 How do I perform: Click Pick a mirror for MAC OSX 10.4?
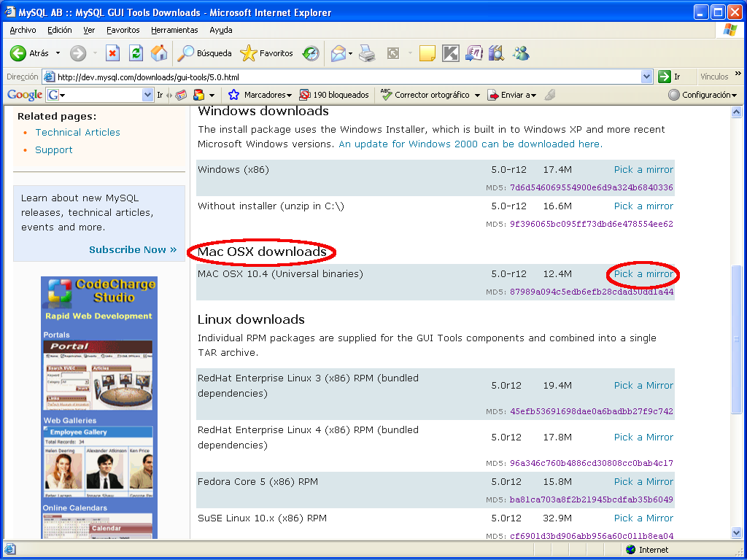643,274
